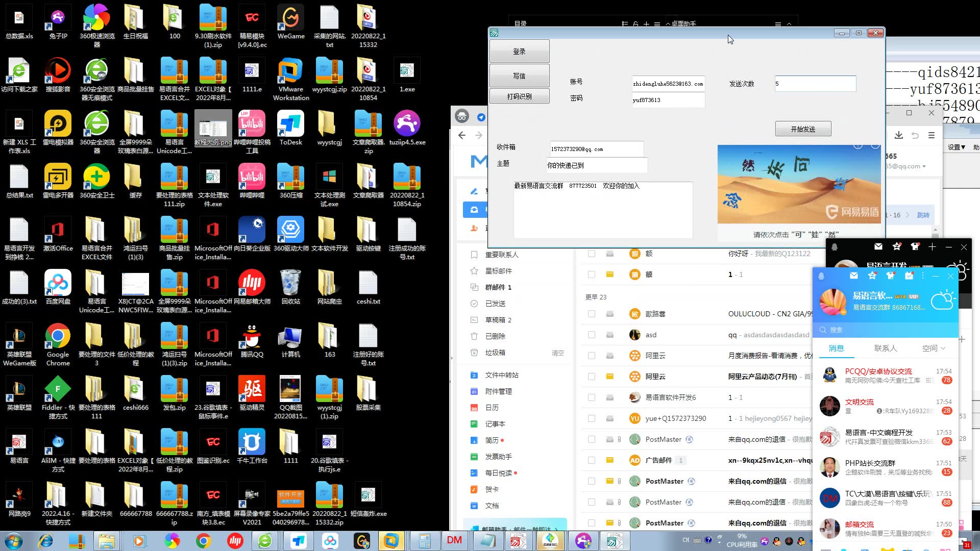Image resolution: width=980 pixels, height=551 pixels.
Task: Tick the checkbox for the 歐路雲 email
Action: pos(592,314)
